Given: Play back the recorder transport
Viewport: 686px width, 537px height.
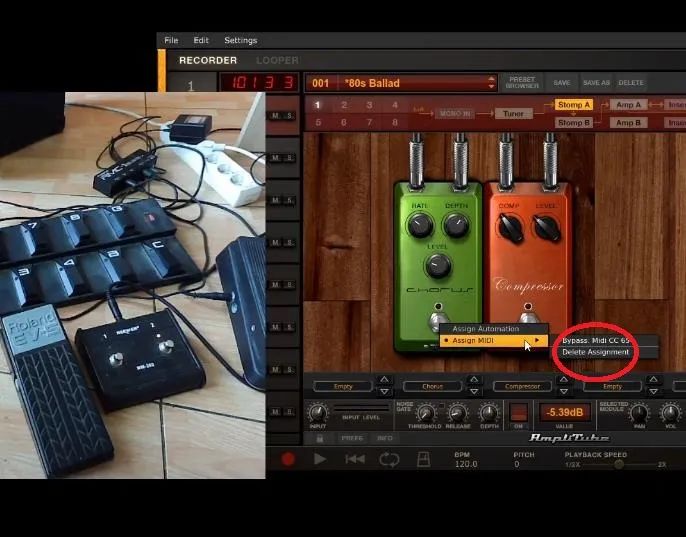Looking at the screenshot, I should pyautogui.click(x=320, y=459).
